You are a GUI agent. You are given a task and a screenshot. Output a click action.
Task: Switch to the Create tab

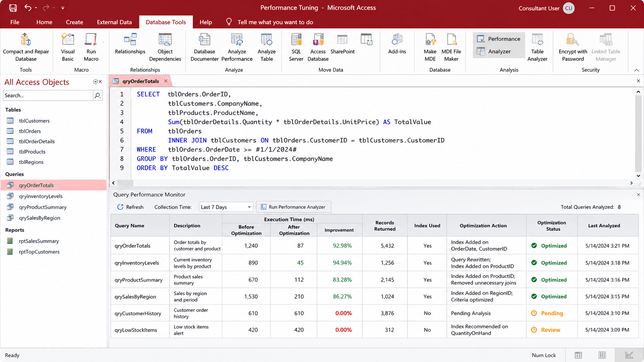(x=74, y=22)
